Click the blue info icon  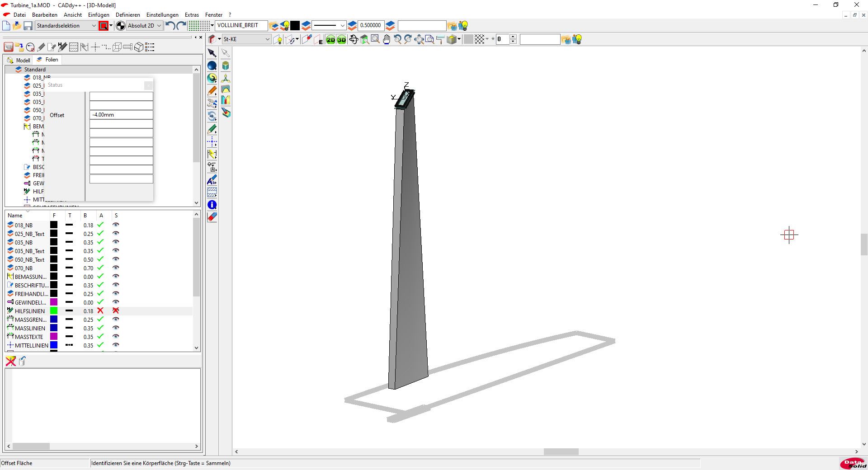click(x=212, y=205)
